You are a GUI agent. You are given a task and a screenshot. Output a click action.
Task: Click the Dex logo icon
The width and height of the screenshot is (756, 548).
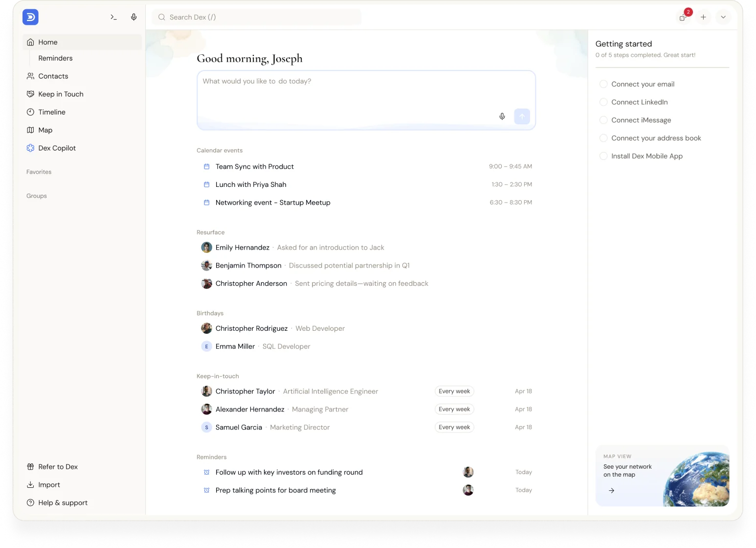pyautogui.click(x=30, y=17)
